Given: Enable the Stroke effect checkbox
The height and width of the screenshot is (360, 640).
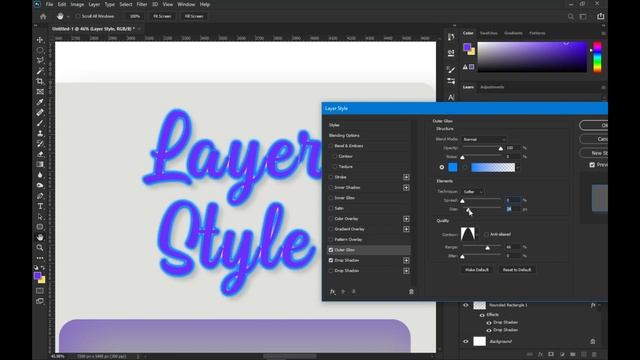Looking at the screenshot, I should coord(331,177).
